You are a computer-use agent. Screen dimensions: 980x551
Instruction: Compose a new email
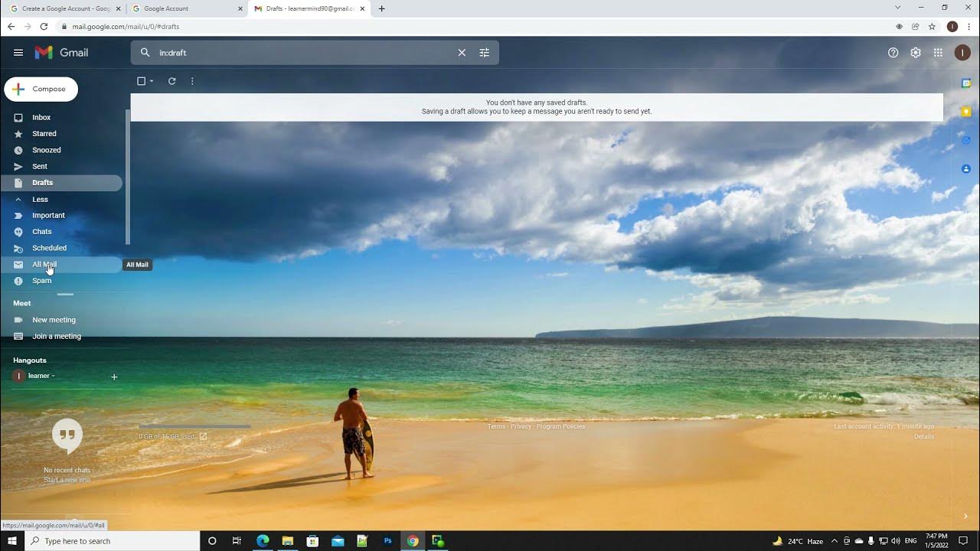41,89
